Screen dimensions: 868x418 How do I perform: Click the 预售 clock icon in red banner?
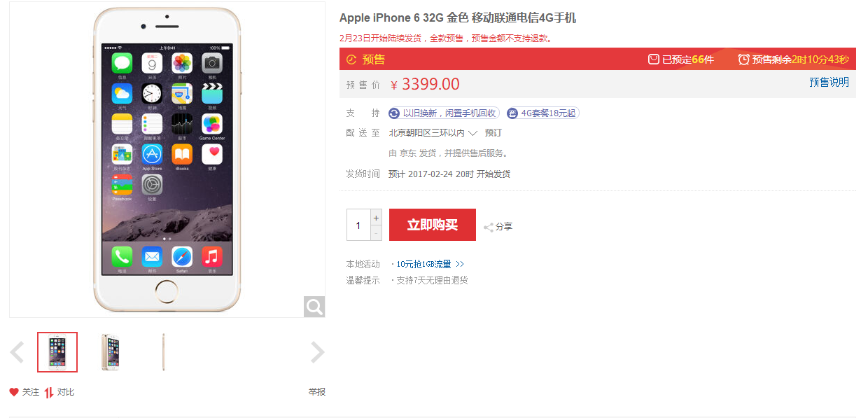click(351, 60)
